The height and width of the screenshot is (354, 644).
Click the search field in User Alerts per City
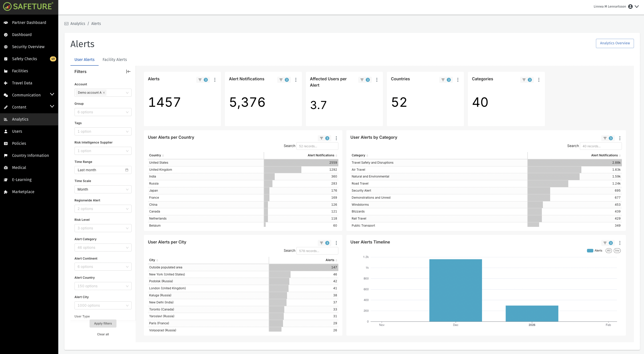click(317, 251)
